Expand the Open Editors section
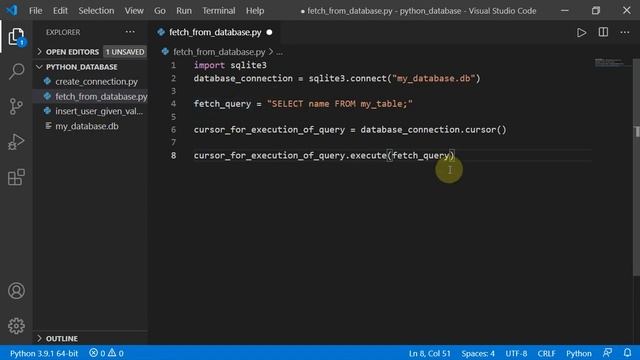 [x=72, y=52]
